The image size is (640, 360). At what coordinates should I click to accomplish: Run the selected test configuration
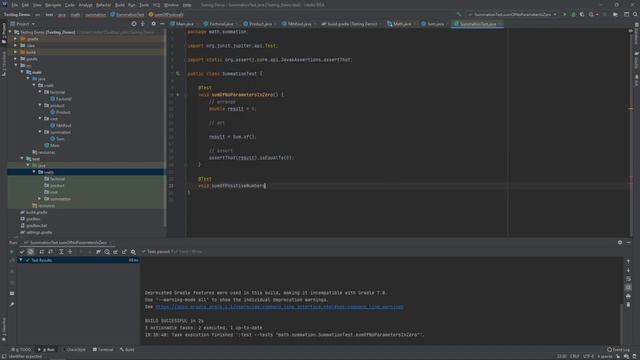click(x=565, y=14)
